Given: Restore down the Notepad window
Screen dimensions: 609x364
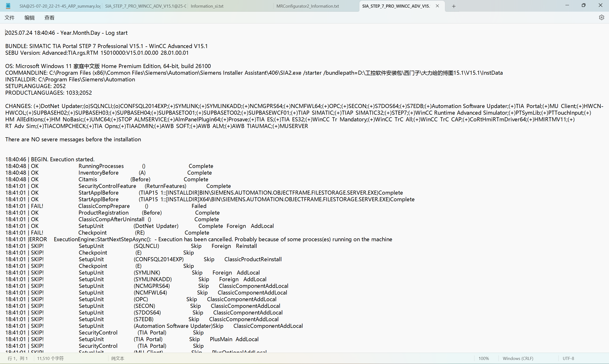Looking at the screenshot, I should click(584, 5).
